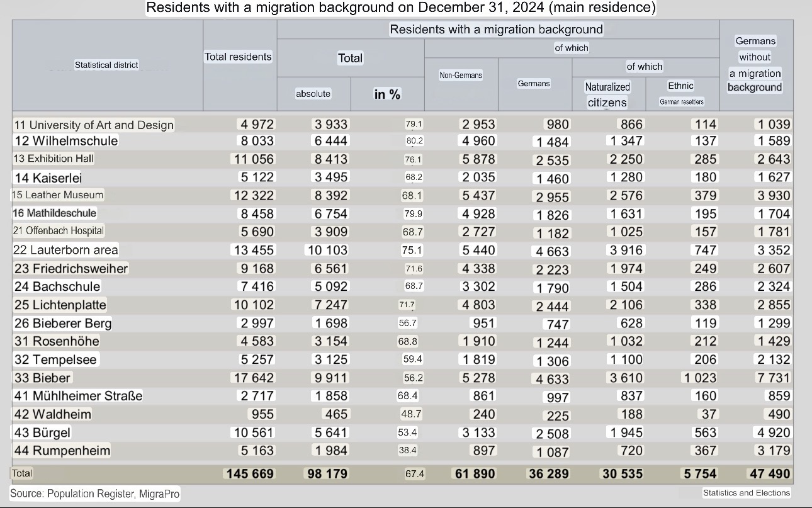This screenshot has height=508, width=812.
Task: Click the 'in %' sub-header
Action: [387, 94]
